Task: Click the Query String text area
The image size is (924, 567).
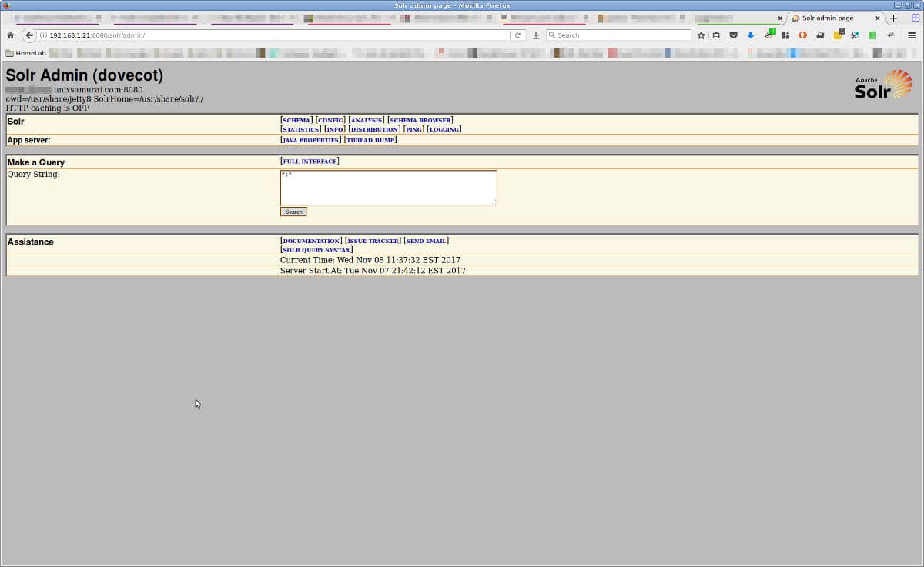Action: (x=388, y=188)
